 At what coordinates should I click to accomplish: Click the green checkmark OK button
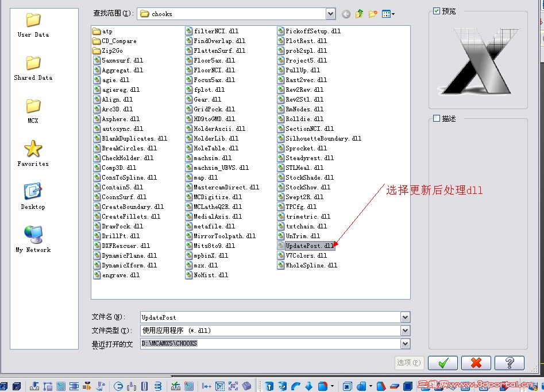coord(443,363)
